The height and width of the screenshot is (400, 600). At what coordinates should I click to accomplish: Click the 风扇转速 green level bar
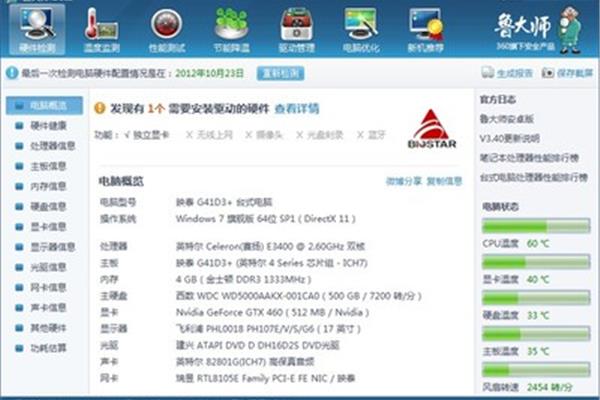click(536, 370)
